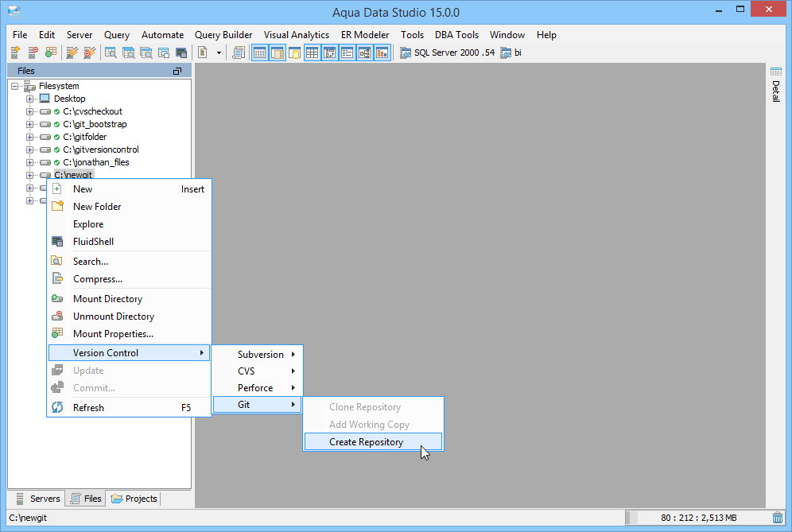Expand the C:\gitfolder node
This screenshot has height=532, width=792.
click(29, 137)
